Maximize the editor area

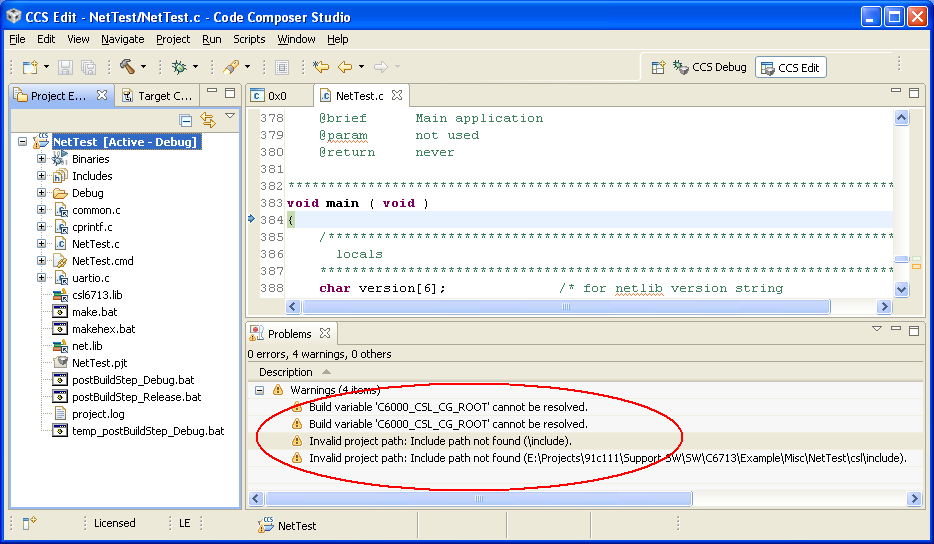[914, 92]
